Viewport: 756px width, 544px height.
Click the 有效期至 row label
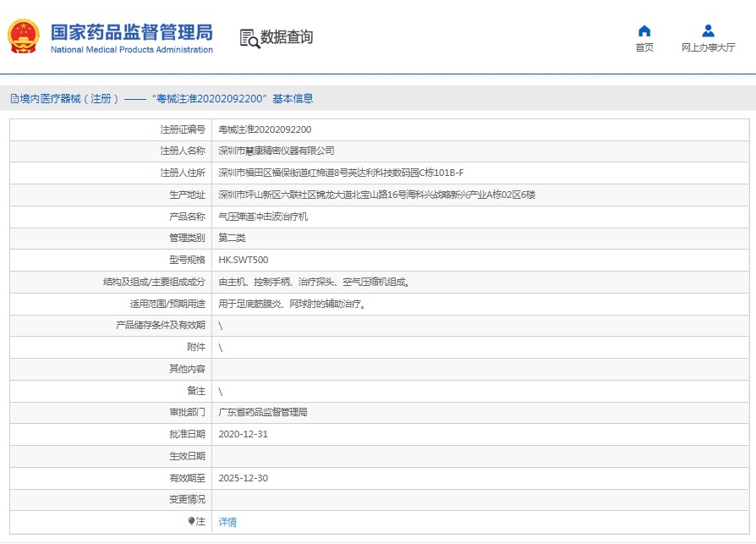tap(187, 478)
